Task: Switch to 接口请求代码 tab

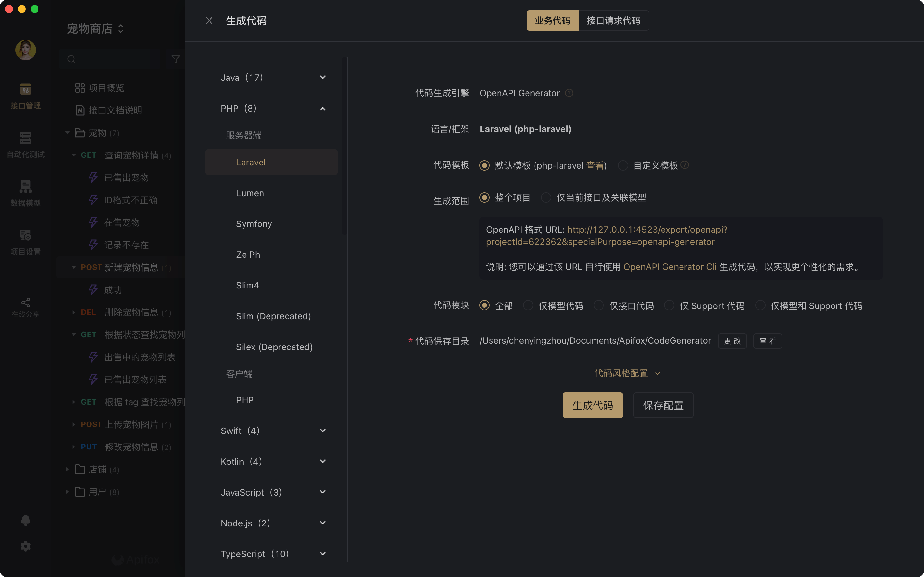Action: [613, 21]
